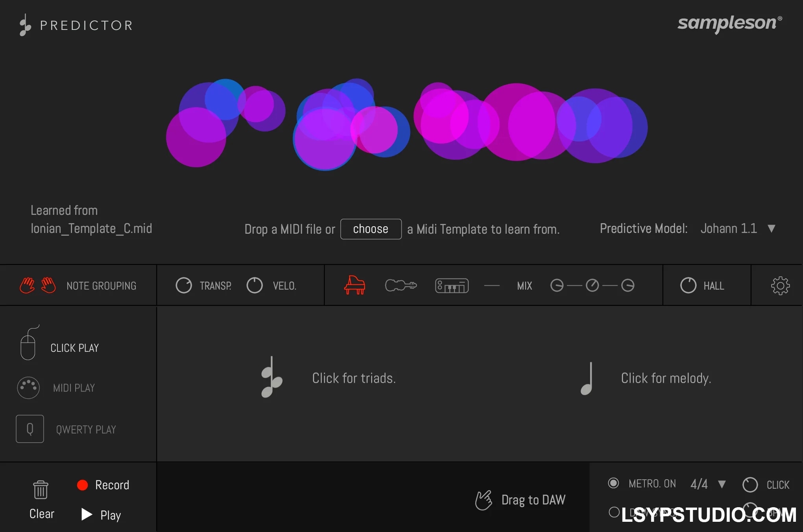Click the Q key icon for Qwerty Play
This screenshot has width=803, height=532.
click(x=30, y=429)
